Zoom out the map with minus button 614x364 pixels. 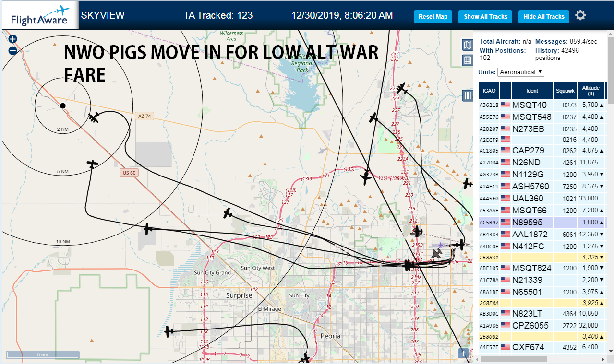(x=12, y=50)
